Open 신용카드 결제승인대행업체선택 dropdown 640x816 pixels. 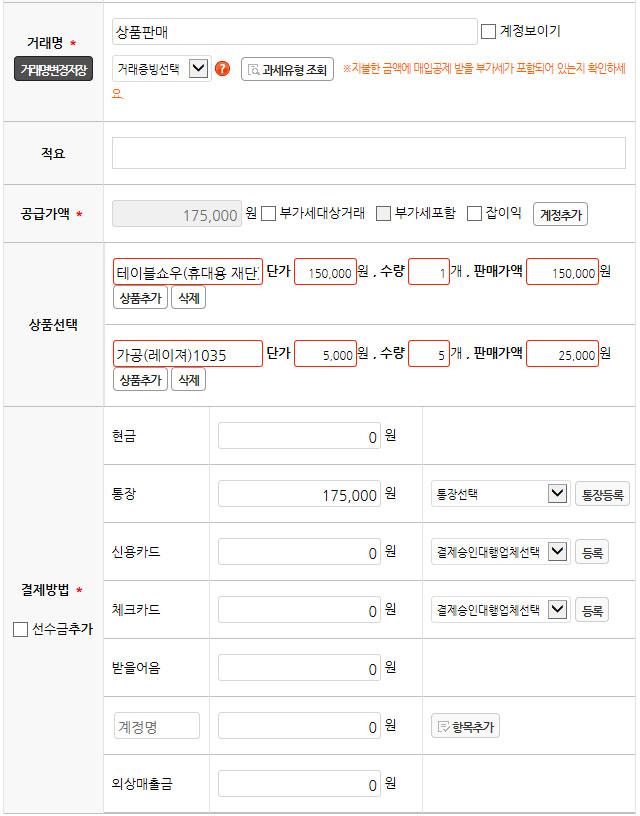coord(499,552)
